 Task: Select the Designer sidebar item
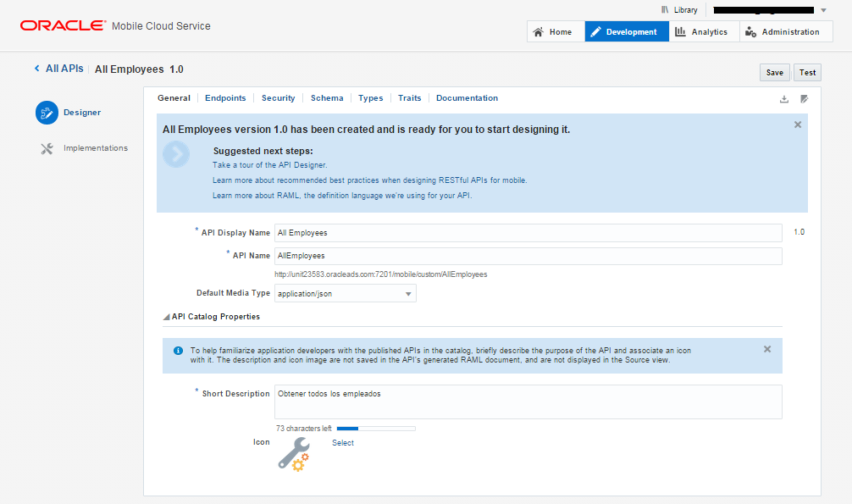(x=82, y=113)
